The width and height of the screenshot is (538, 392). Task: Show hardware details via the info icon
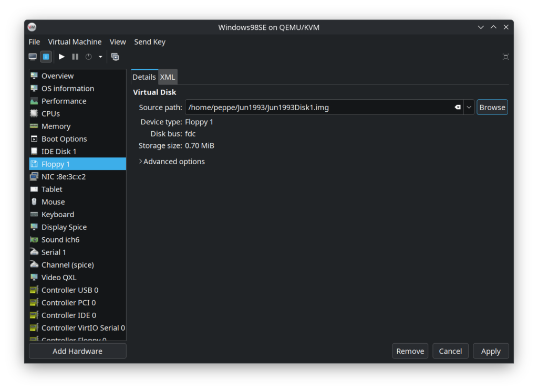pos(46,56)
